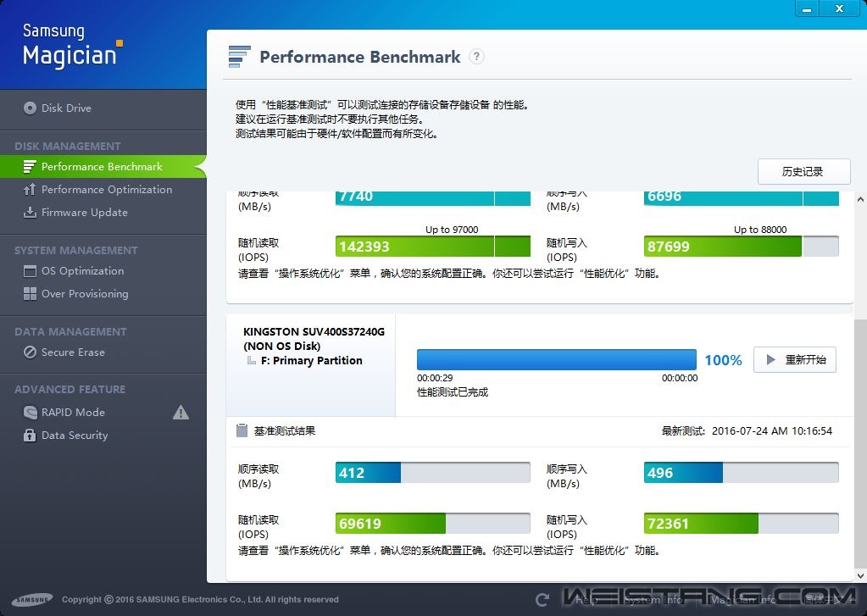Open the 历史记录 history button
Screen dimensions: 867x616
click(x=803, y=171)
